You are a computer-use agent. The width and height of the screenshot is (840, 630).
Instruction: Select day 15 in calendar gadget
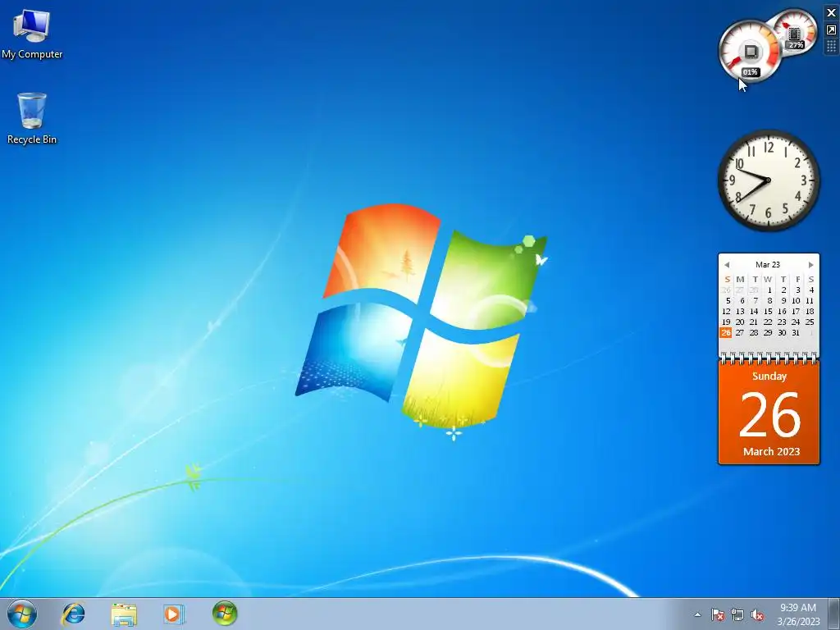click(x=768, y=311)
